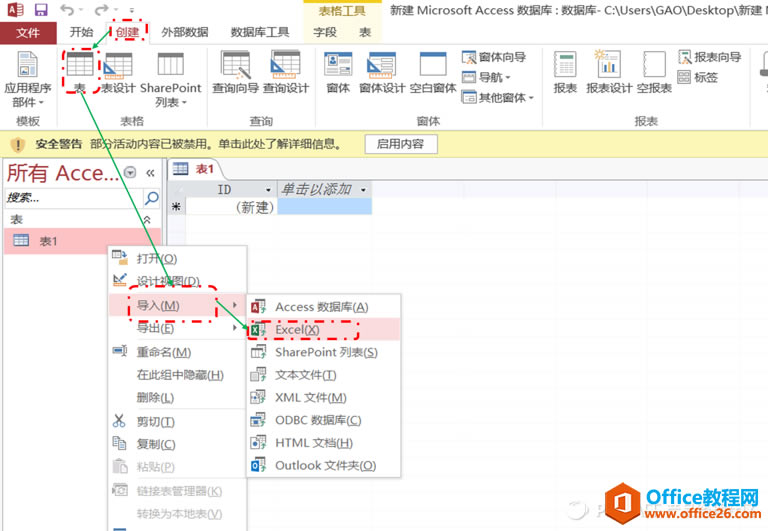768x531 pixels.
Task: Expand the 导航 navigation dropdown
Action: coord(486,77)
